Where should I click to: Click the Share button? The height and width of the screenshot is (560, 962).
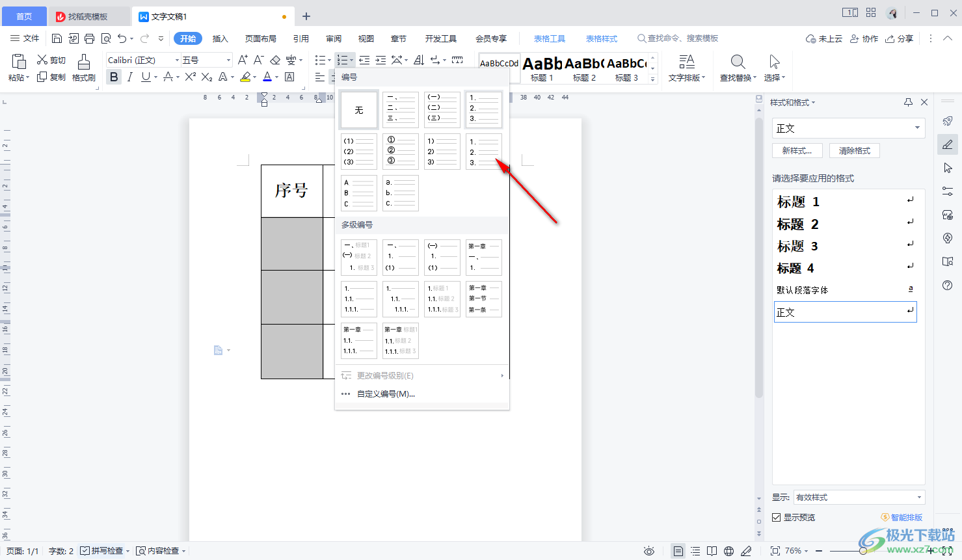[x=900, y=38]
